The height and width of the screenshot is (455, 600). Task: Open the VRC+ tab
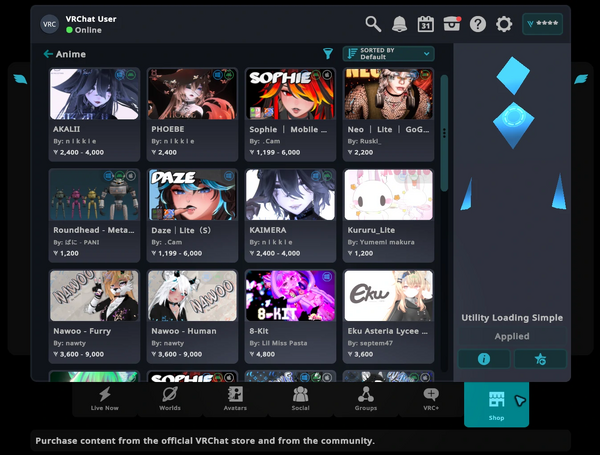pyautogui.click(x=431, y=399)
